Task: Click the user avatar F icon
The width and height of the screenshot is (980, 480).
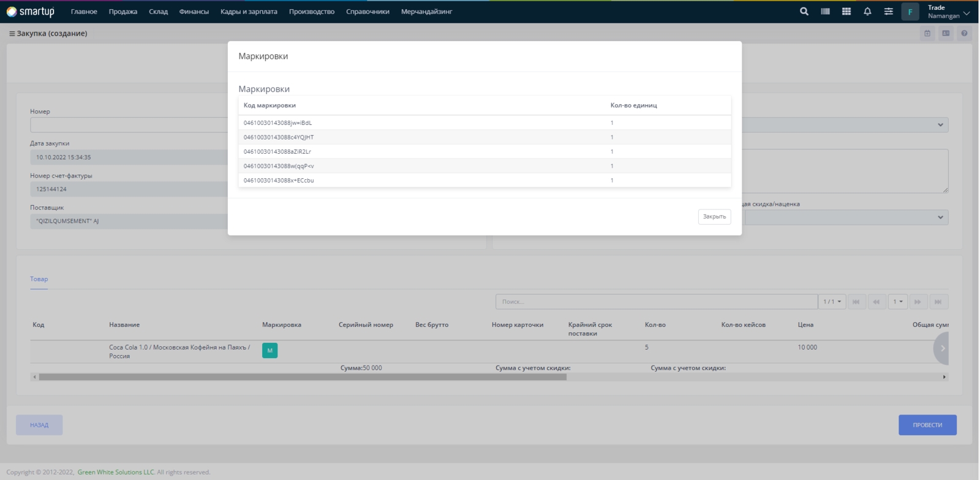Action: pyautogui.click(x=910, y=12)
